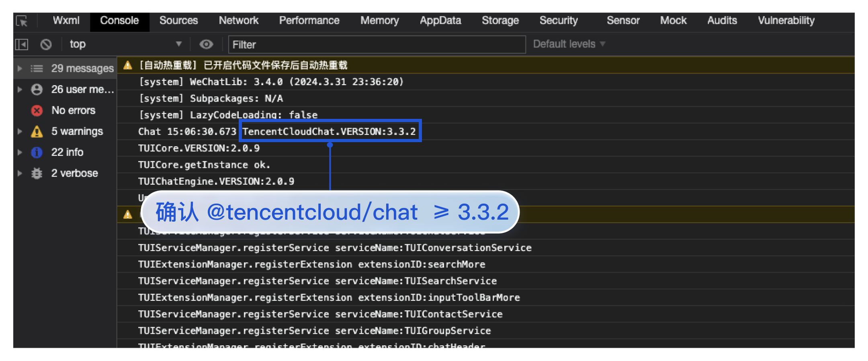Select the Subpackages: N/A log line
This screenshot has width=868, height=361.
pos(486,98)
